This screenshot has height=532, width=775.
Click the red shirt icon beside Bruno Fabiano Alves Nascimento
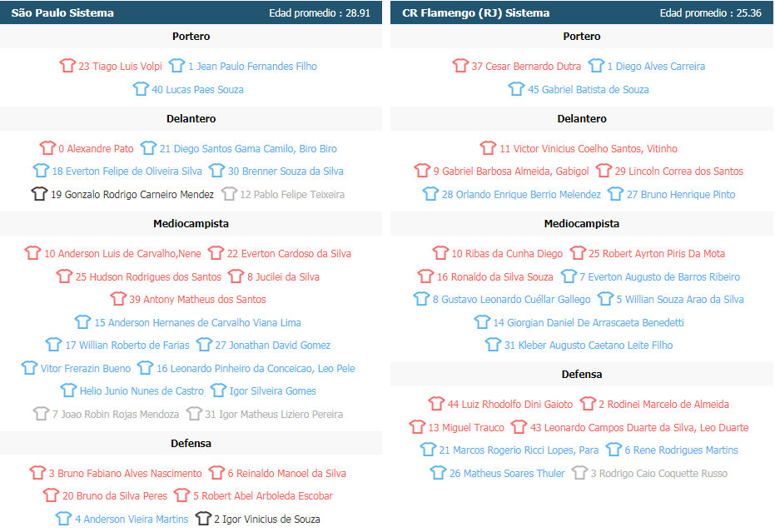coord(37,473)
